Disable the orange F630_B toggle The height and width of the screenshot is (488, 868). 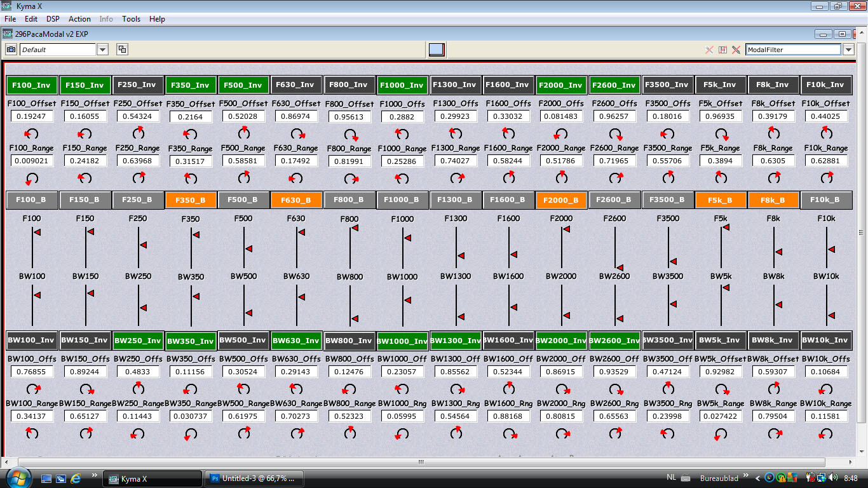(x=296, y=200)
